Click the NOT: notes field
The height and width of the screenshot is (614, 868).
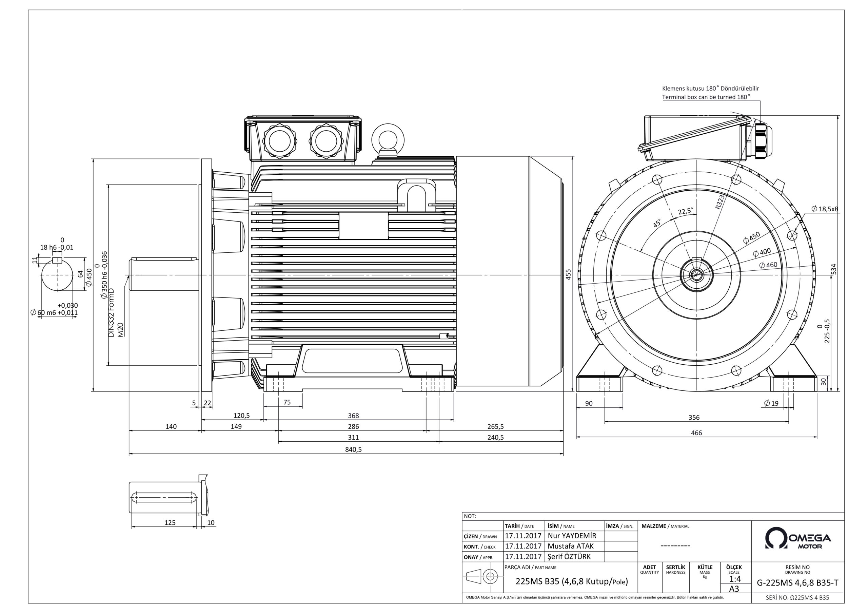470,516
